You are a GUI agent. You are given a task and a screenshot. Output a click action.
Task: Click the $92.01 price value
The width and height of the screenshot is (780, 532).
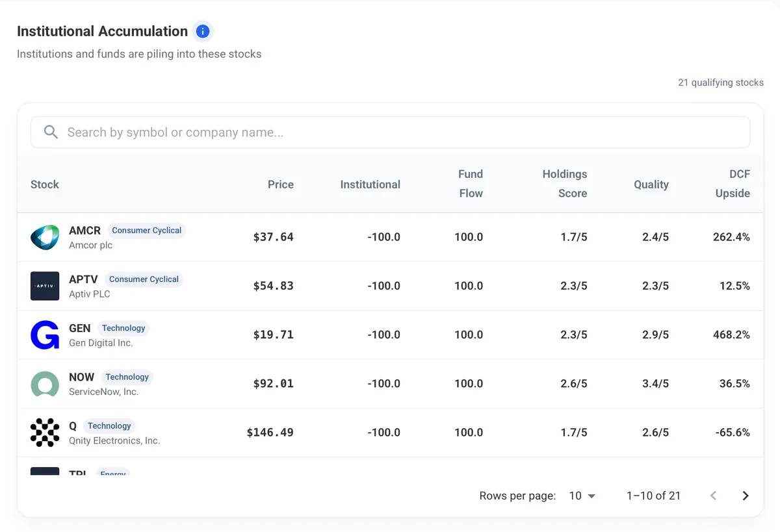point(274,383)
